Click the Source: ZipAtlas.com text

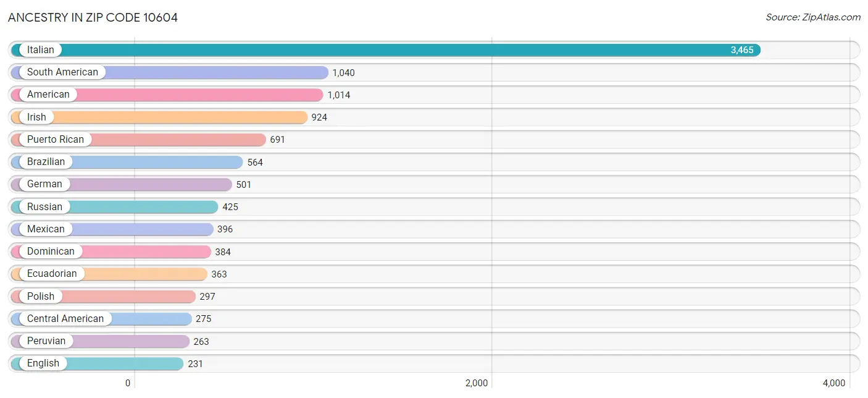(812, 17)
